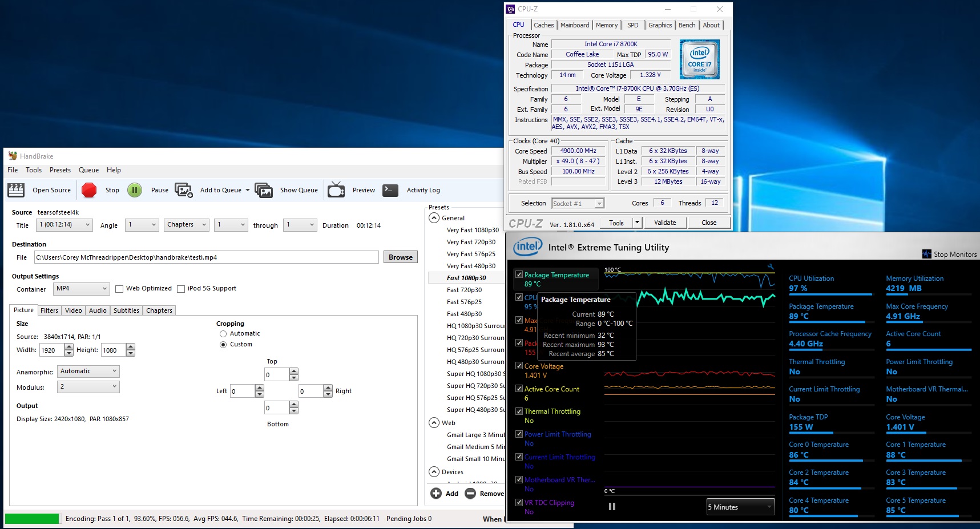Click the Intel logo in Extreme Tuning Utility

tap(528, 247)
